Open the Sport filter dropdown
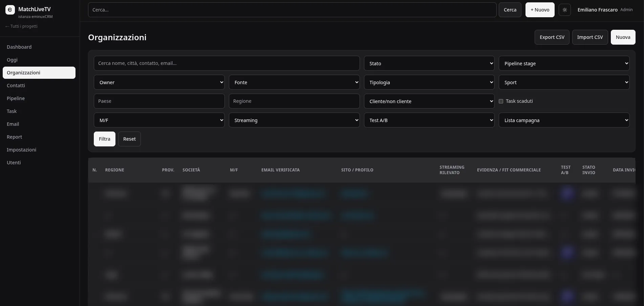 pos(564,82)
